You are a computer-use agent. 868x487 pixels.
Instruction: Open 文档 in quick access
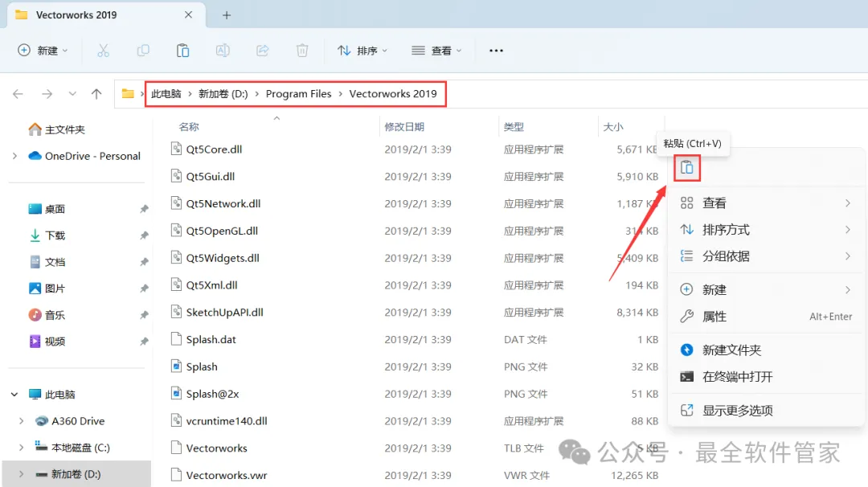[47, 262]
